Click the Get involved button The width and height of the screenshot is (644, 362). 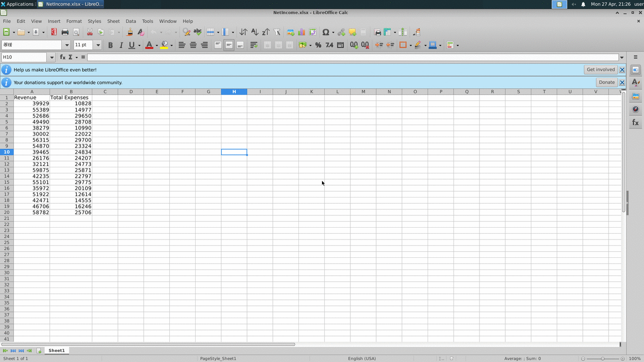[x=600, y=69]
